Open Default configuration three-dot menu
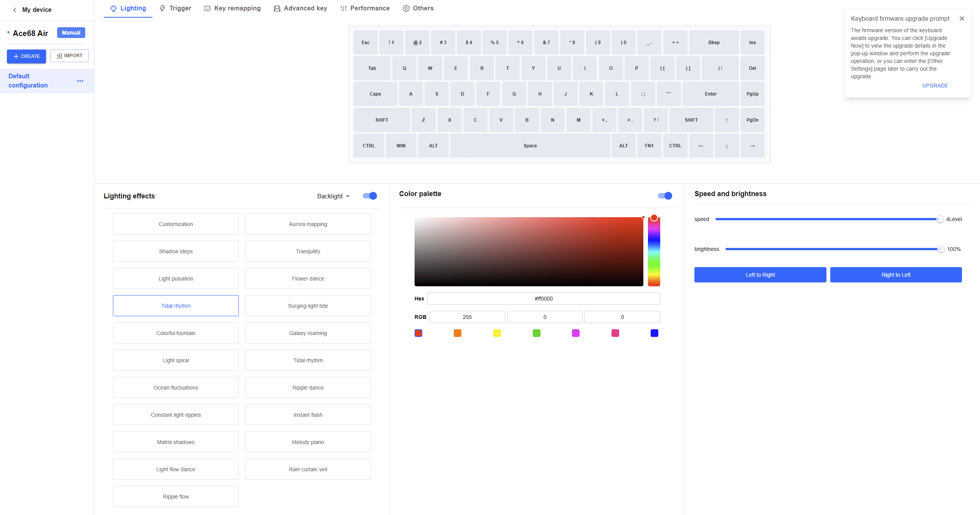Image resolution: width=980 pixels, height=515 pixels. click(80, 81)
